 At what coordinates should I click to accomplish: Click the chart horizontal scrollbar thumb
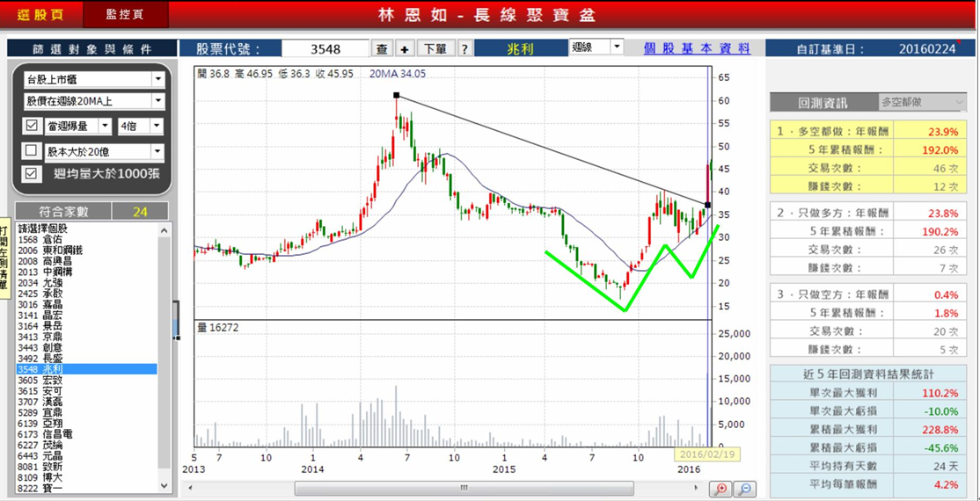point(464,488)
